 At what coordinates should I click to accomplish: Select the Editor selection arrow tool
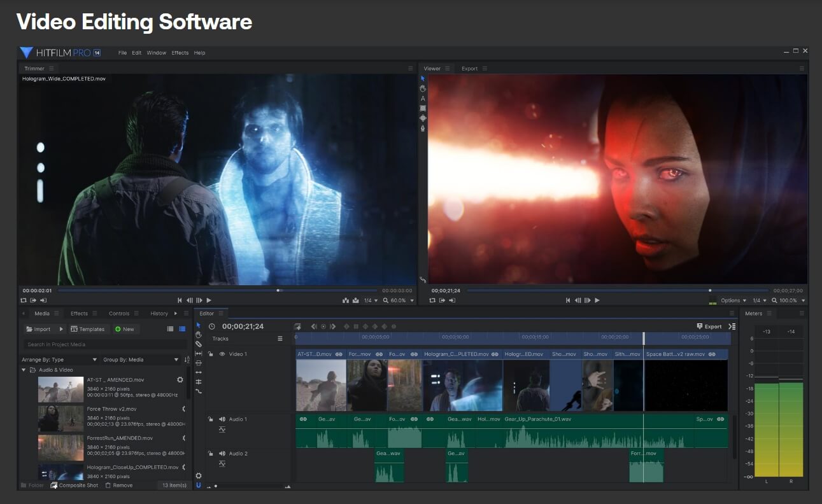(x=199, y=325)
